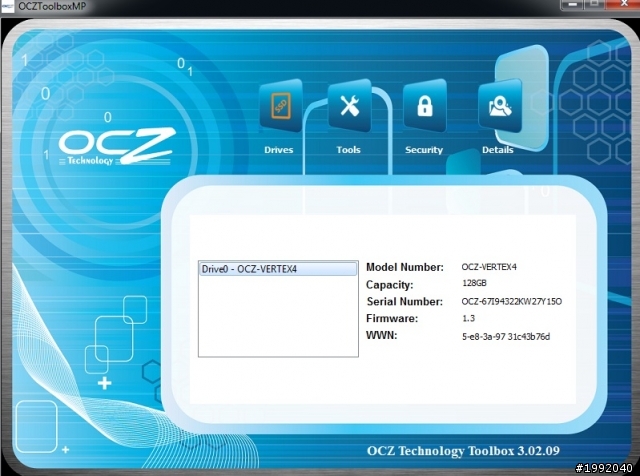Click the WWN: label

pos(382,336)
